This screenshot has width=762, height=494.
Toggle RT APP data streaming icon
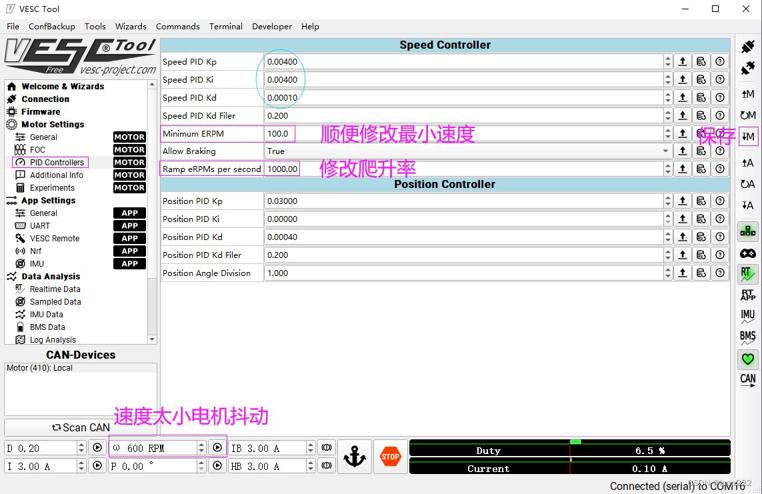[x=747, y=295]
